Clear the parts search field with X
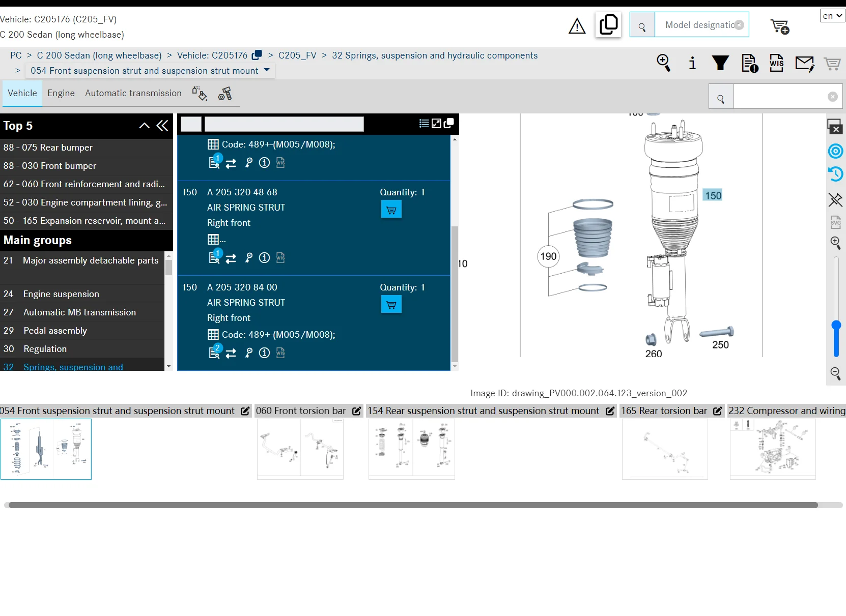Viewport: 846px width, 616px height. point(832,97)
